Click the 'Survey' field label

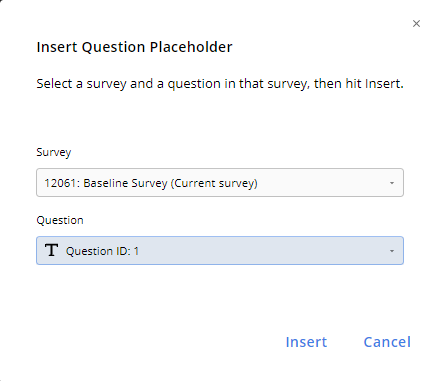(x=54, y=152)
